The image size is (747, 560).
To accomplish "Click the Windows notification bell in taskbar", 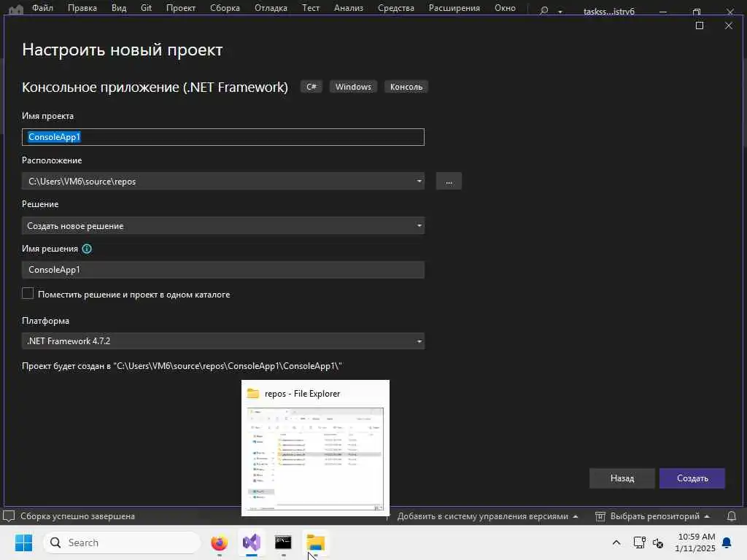I will coord(727,542).
